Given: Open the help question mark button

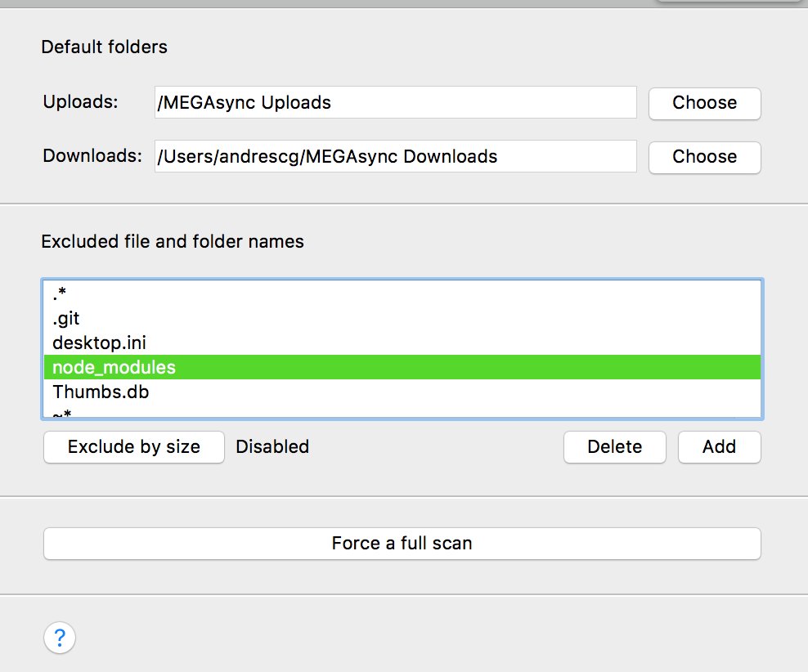Looking at the screenshot, I should (x=60, y=638).
